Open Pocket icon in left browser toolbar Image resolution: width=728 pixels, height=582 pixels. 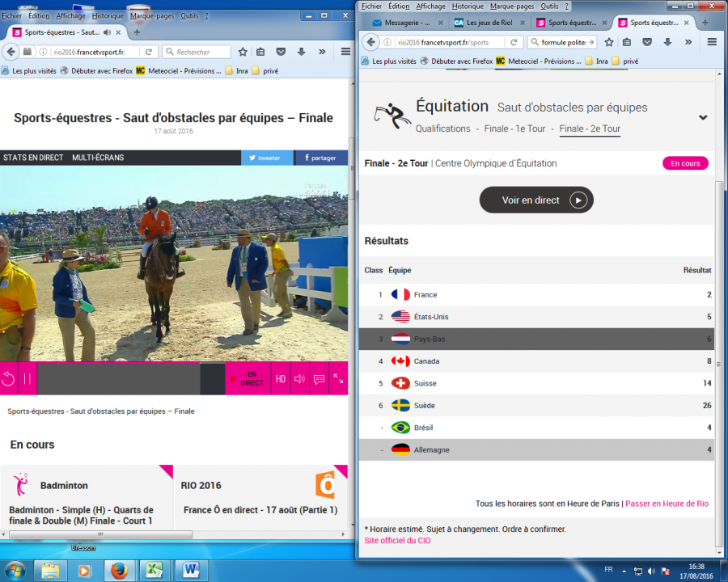(281, 52)
